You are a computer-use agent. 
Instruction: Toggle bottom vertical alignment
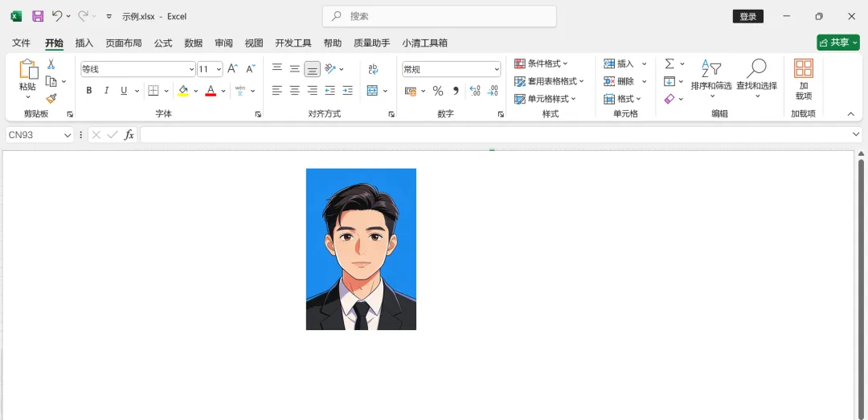click(312, 68)
